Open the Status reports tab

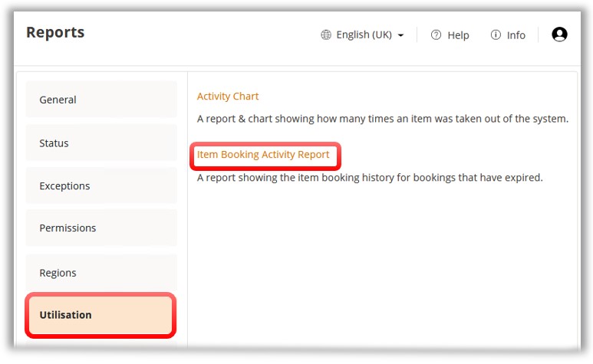pos(101,143)
